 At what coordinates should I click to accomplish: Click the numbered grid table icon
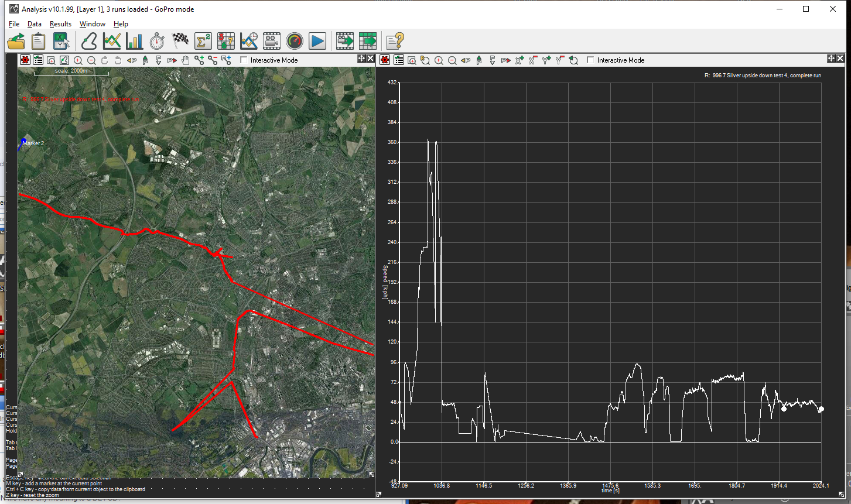pyautogui.click(x=226, y=41)
